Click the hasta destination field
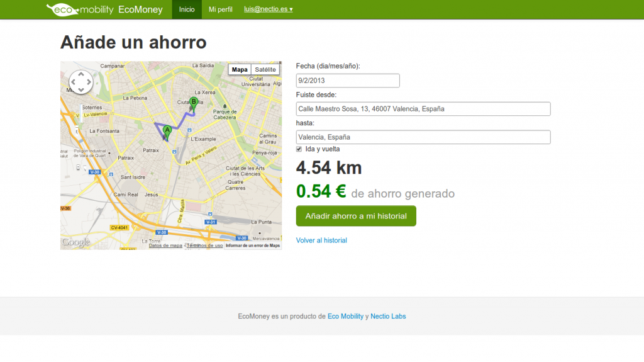This screenshot has width=644, height=362. 423,137
